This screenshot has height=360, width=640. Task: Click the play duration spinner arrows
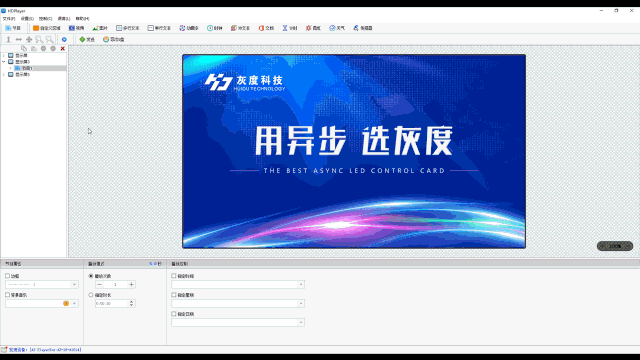coord(131,304)
